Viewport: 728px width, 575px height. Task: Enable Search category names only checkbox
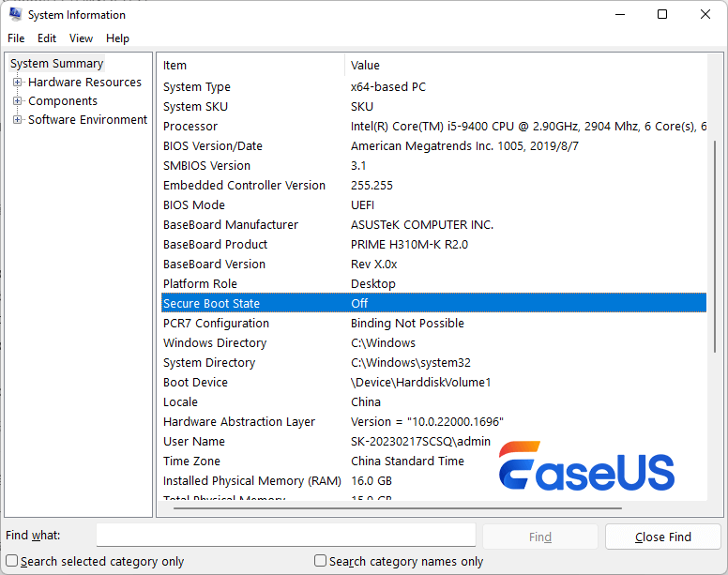coord(320,561)
